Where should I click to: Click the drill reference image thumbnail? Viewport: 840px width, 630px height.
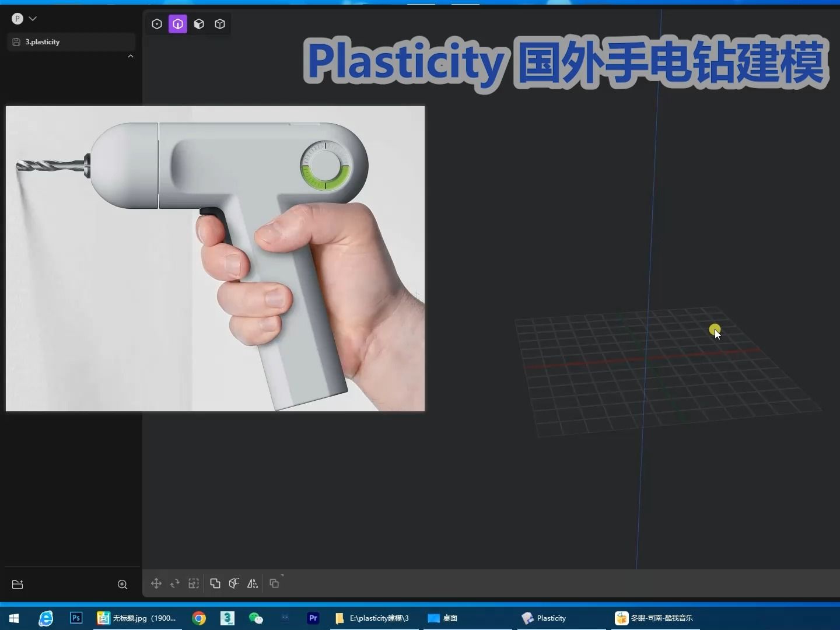coord(215,258)
